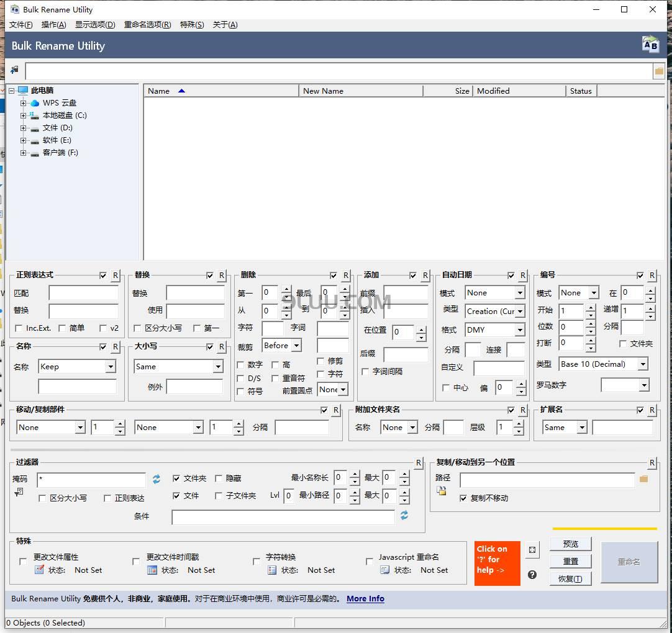Expand the 软件 (E:) tree node
The width and height of the screenshot is (672, 633).
point(23,140)
